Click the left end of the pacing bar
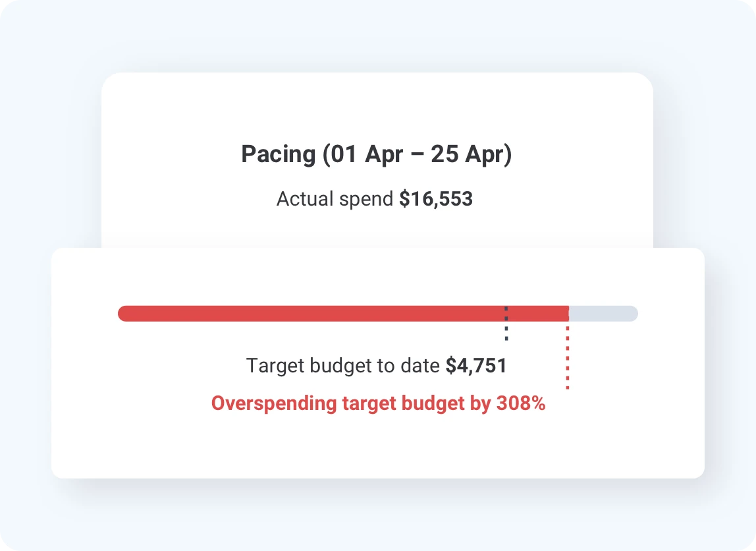756x551 pixels. tap(124, 314)
